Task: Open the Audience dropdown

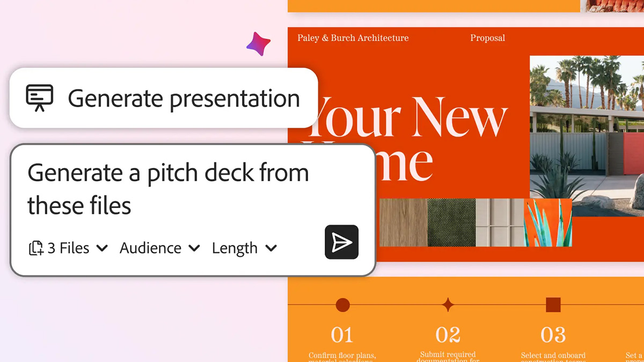Action: tap(159, 248)
